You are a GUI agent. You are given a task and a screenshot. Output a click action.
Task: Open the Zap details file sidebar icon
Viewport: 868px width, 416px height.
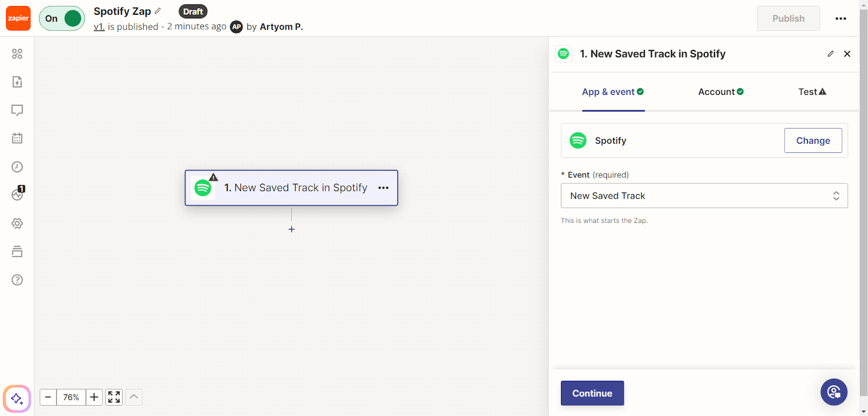(17, 82)
